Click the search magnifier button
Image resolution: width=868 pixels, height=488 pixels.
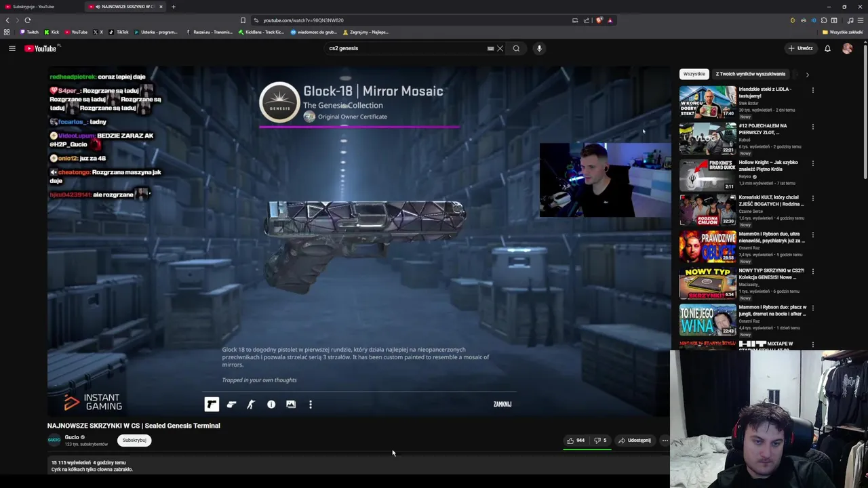[516, 48]
